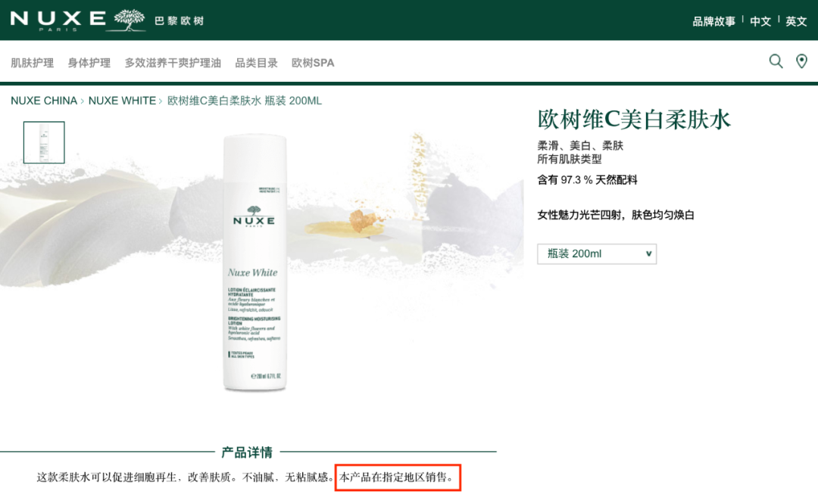Click breadcrumb 欧树维C美白柔肤水 瓶装 200ML
Screen dimensions: 818x504
[244, 101]
